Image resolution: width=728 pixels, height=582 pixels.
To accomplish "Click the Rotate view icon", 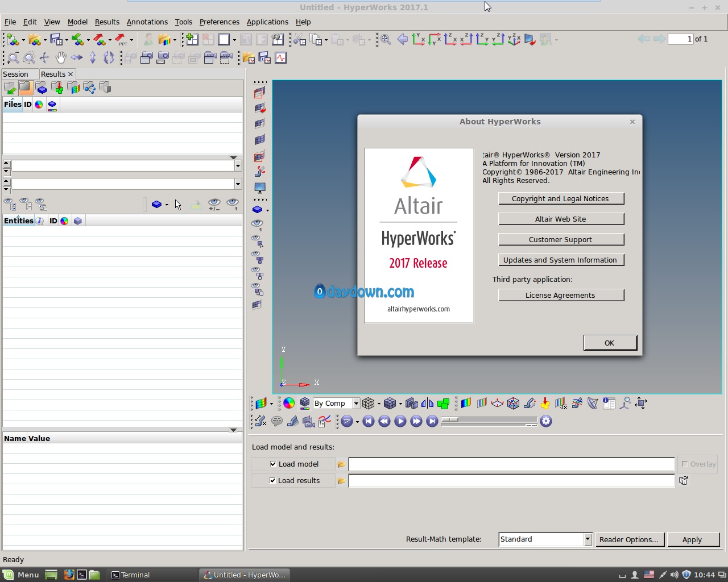I will [x=109, y=57].
